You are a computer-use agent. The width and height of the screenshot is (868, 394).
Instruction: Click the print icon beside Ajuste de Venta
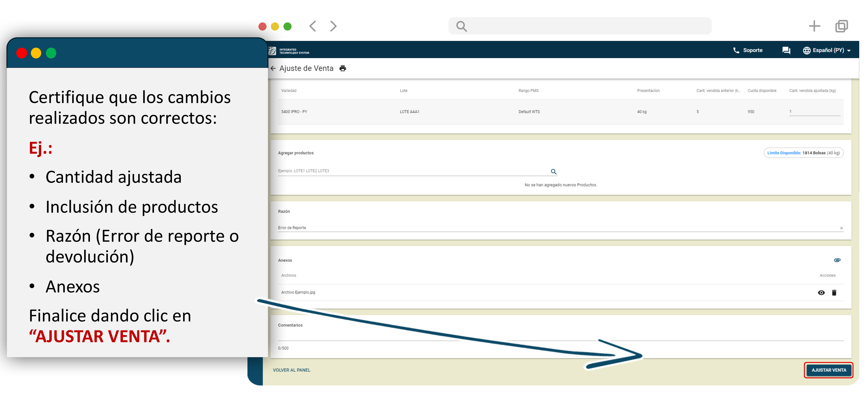click(343, 68)
